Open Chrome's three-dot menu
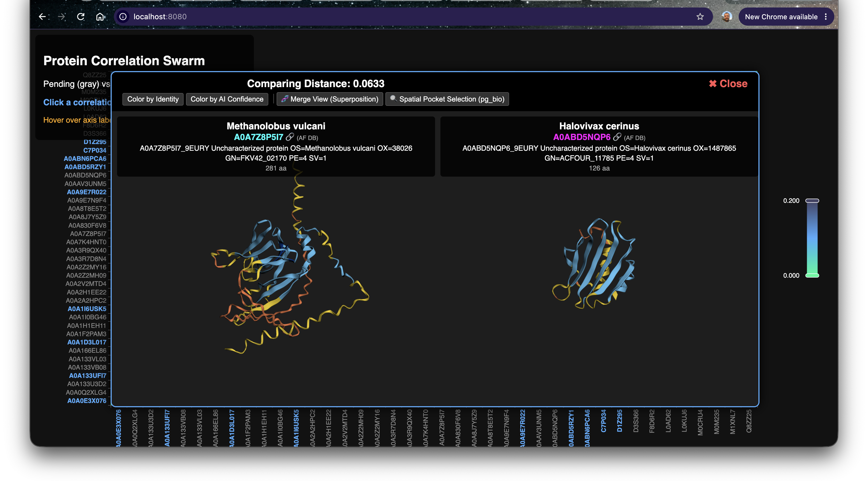This screenshot has width=868, height=481. pyautogui.click(x=826, y=17)
